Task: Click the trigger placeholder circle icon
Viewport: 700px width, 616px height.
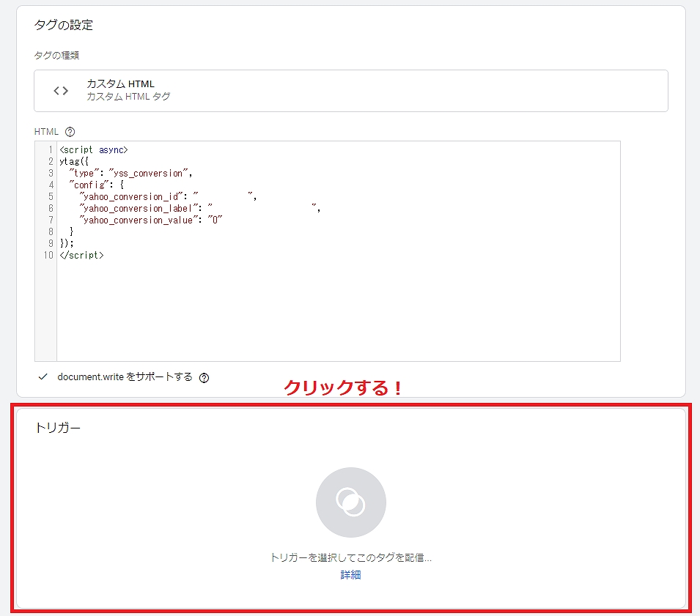Action: 351,502
